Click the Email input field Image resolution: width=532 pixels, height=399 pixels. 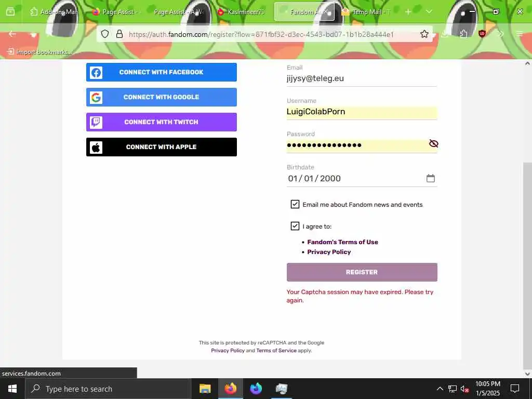362,78
